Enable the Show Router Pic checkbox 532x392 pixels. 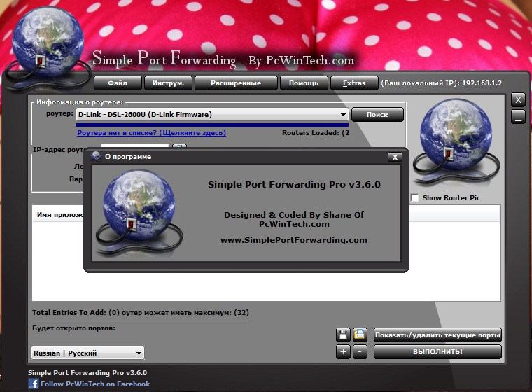coord(415,198)
